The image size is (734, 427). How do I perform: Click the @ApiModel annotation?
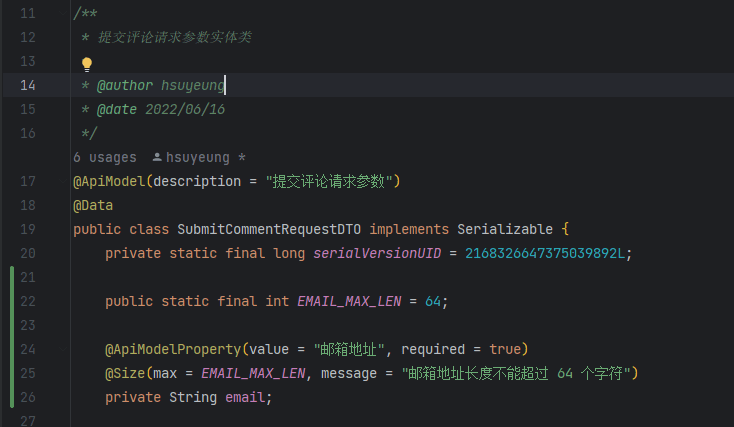[109, 181]
